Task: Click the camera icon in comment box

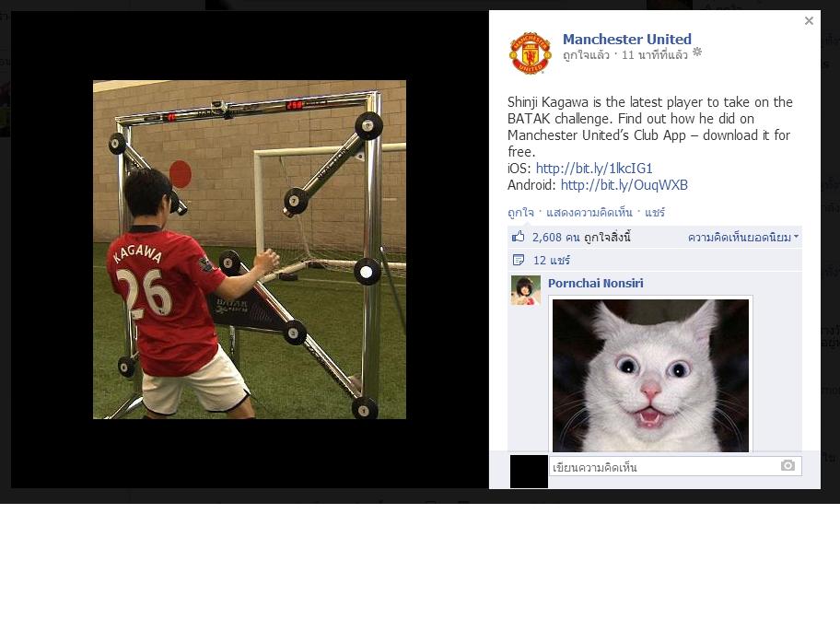Action: point(787,465)
